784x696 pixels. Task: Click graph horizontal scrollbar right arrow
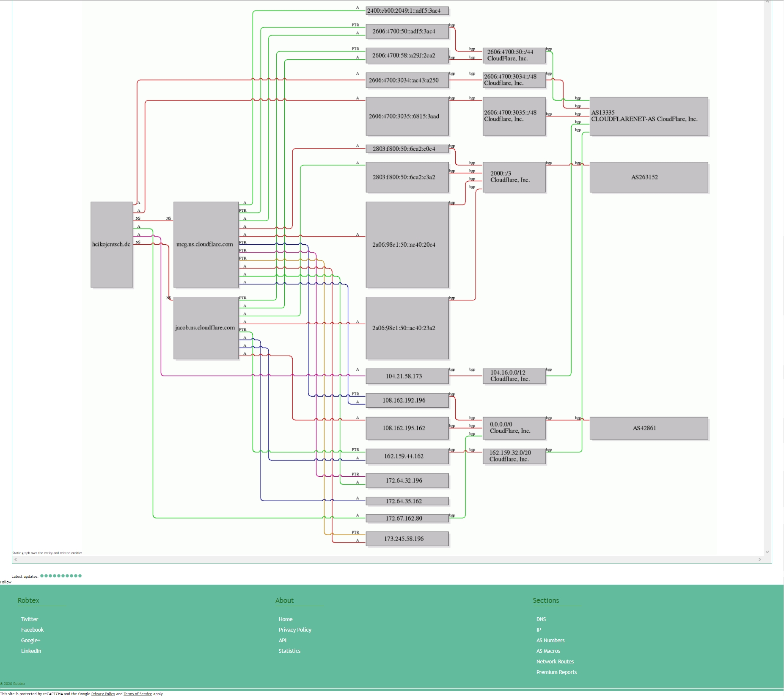760,560
